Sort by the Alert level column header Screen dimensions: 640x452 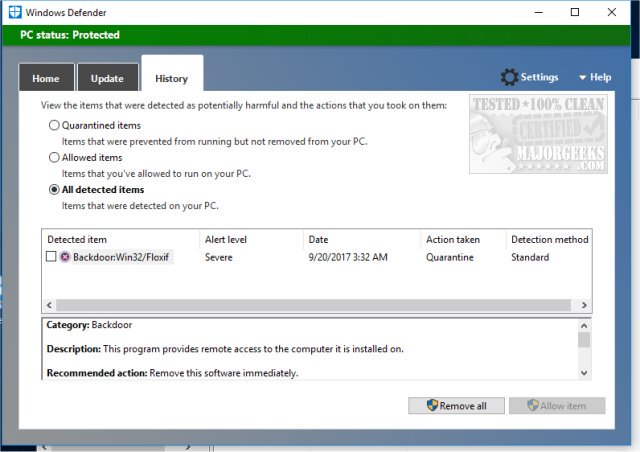251,240
